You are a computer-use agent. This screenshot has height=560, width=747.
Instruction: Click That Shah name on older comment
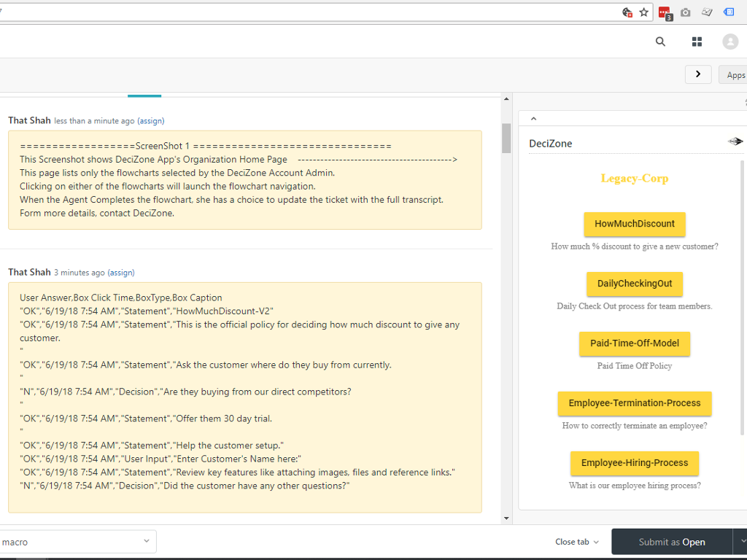click(29, 273)
